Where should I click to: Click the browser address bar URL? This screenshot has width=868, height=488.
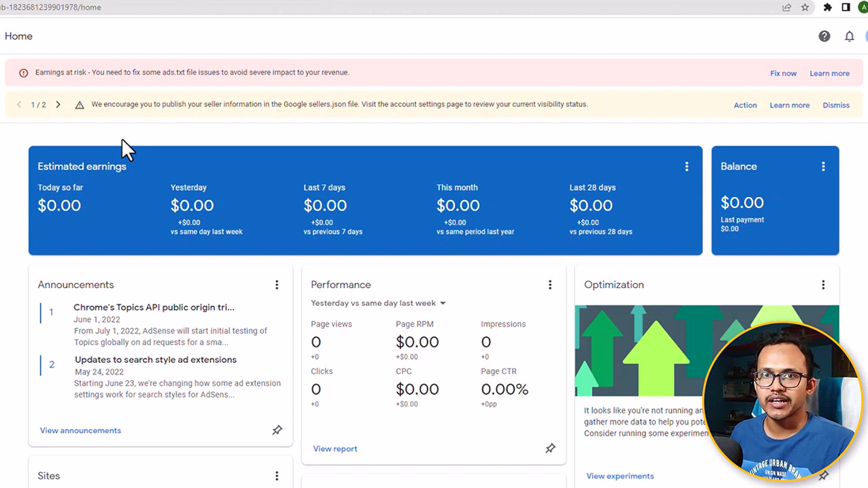[x=51, y=7]
